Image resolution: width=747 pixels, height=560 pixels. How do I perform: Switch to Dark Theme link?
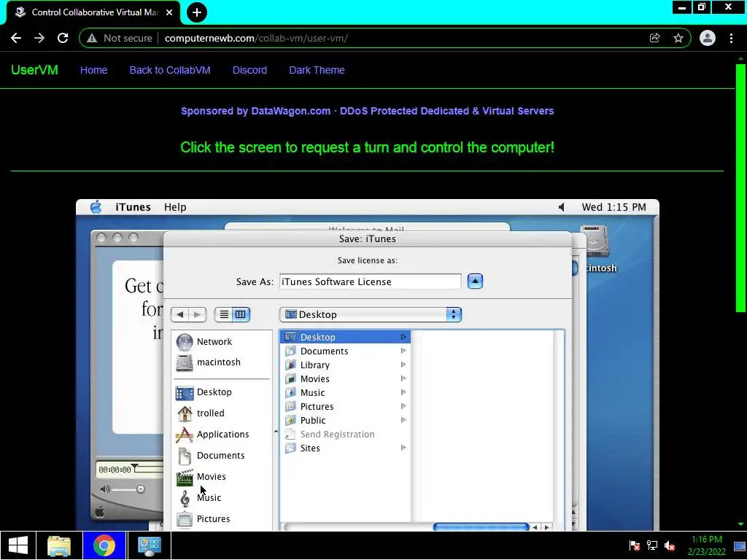point(317,70)
